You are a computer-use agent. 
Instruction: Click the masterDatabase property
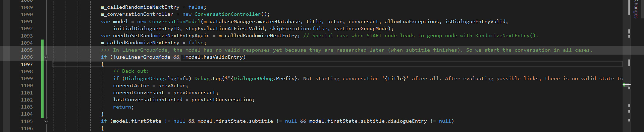click(x=279, y=21)
